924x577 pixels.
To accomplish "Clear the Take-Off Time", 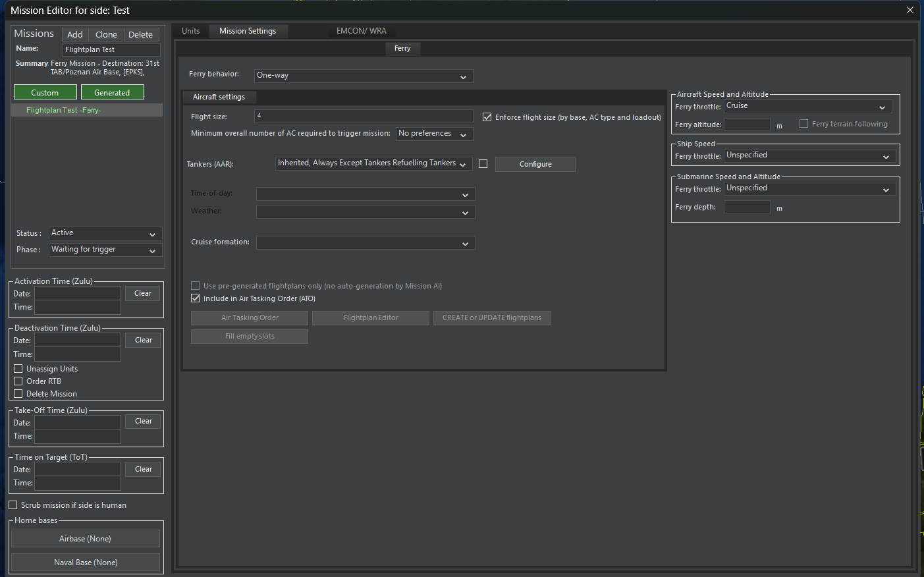I will coord(143,421).
